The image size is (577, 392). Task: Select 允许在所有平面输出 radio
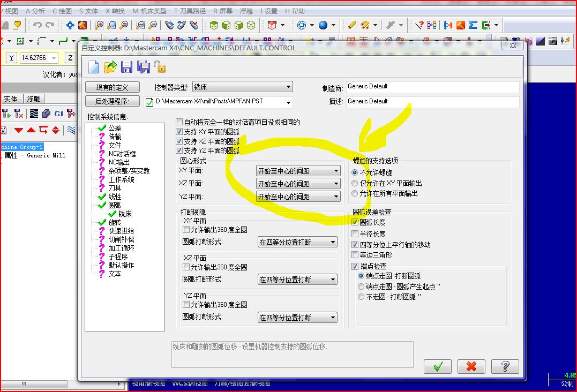point(355,193)
